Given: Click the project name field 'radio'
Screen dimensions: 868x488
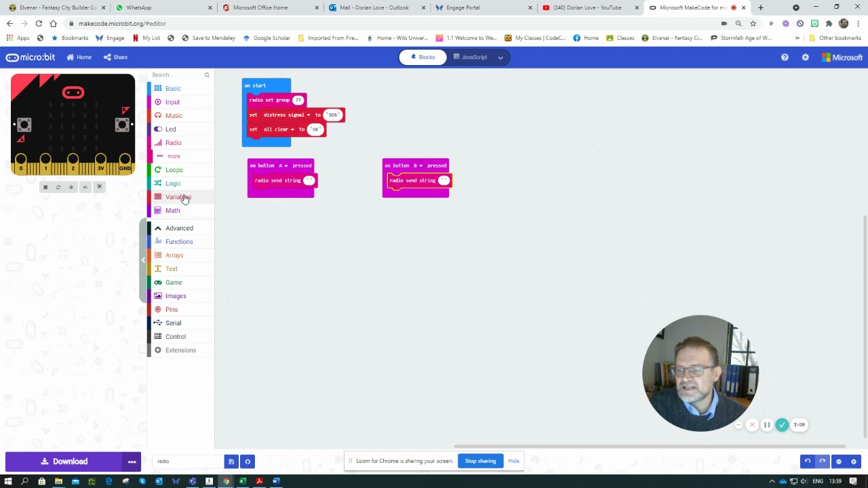Looking at the screenshot, I should pyautogui.click(x=189, y=462).
